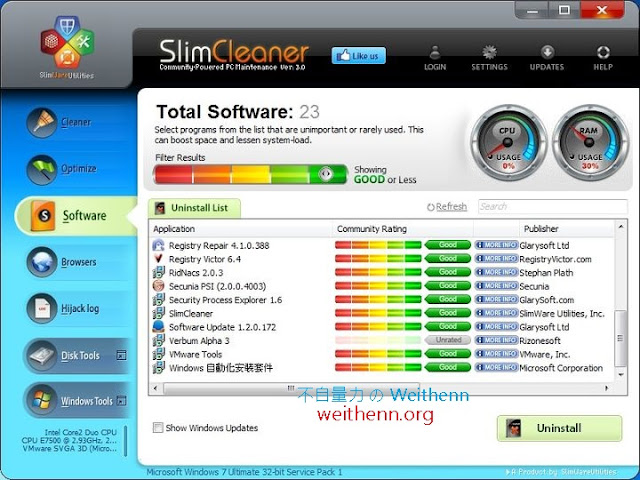Open More Info for Verbum Alpha 3

[x=496, y=340]
